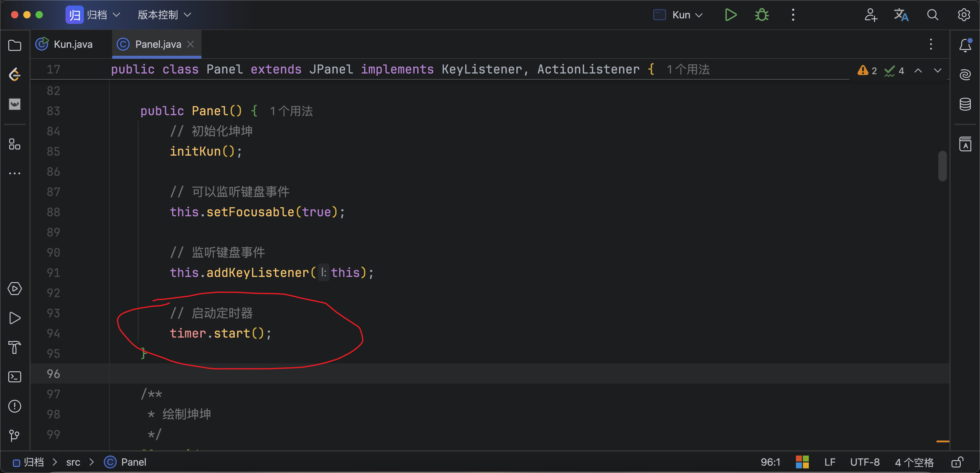Open the Git tool window

[x=14, y=435]
